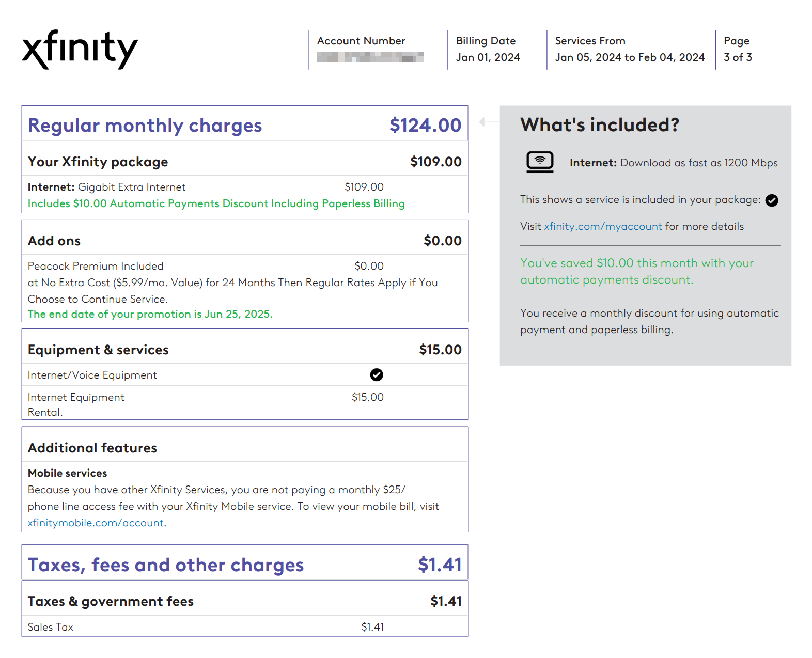The image size is (812, 658).
Task: Click the $124.00 total amount
Action: [426, 126]
